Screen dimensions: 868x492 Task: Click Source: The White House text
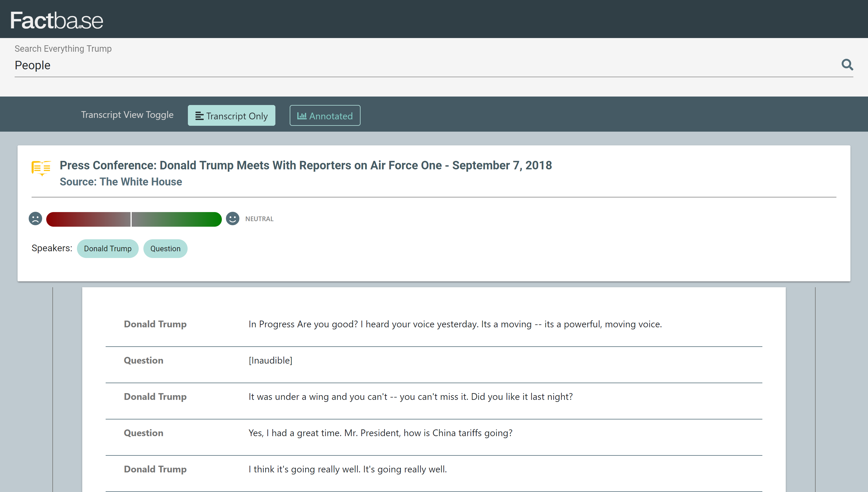tap(121, 182)
